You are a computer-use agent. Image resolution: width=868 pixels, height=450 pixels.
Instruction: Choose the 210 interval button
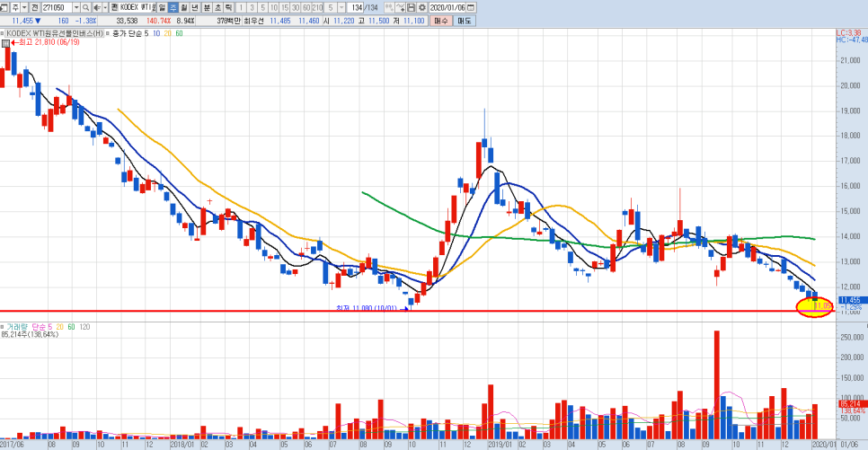[x=317, y=8]
